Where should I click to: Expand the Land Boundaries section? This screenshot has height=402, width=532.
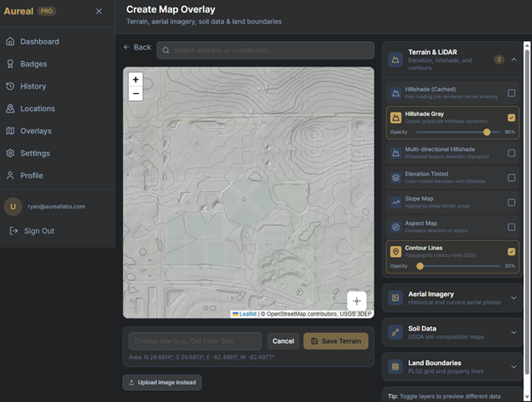[514, 367]
